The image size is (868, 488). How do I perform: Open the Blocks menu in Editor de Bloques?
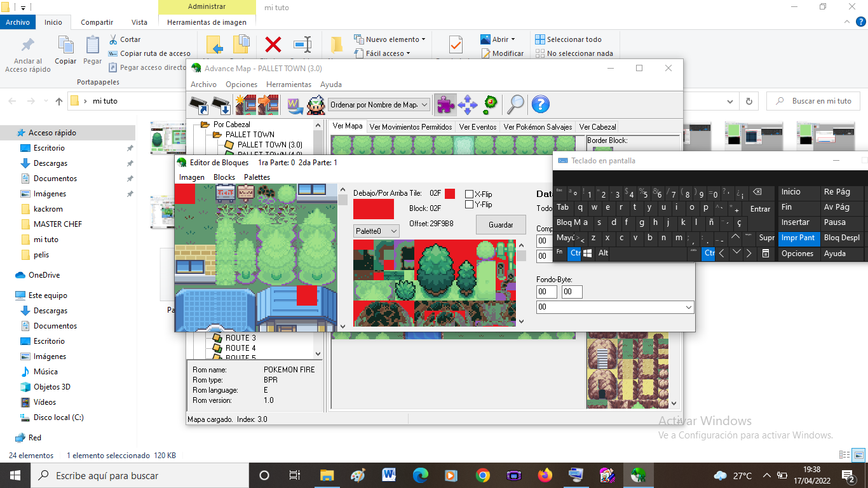[224, 177]
